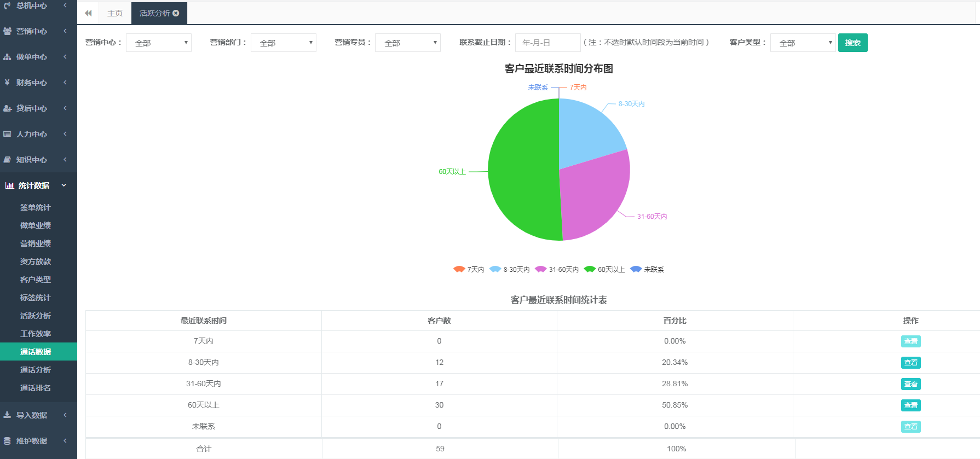Switch to the 主页 tab
The height and width of the screenshot is (459, 980).
115,13
